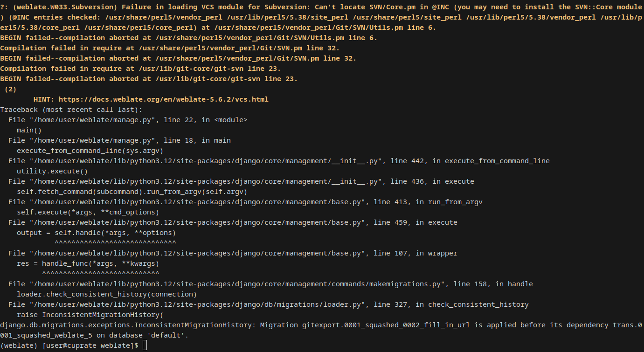
Task: Click '__init__.py", line 442' file line
Action: [x=279, y=161]
